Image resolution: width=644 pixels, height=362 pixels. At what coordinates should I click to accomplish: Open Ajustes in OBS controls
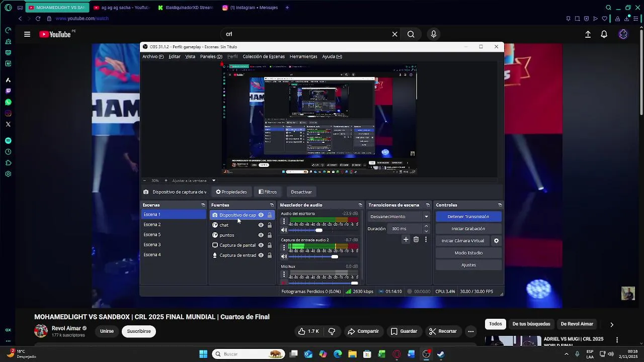[x=468, y=265]
